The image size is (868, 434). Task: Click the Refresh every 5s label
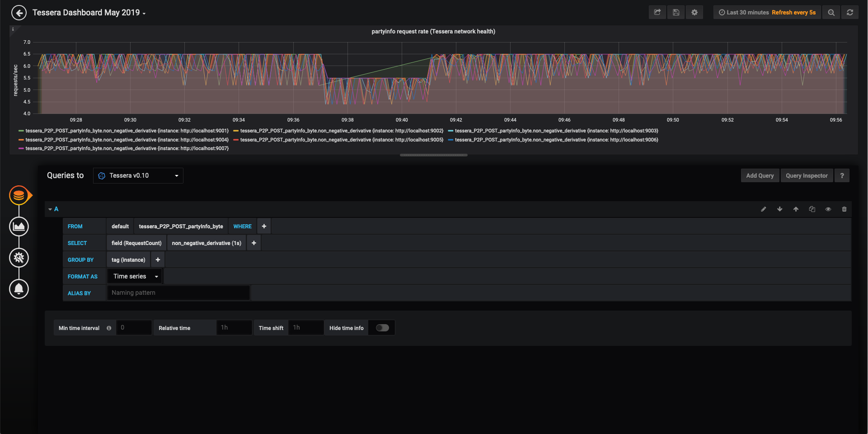794,12
